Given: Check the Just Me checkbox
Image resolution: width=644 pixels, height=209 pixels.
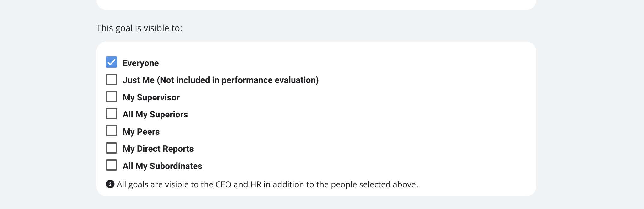Looking at the screenshot, I should (x=112, y=79).
